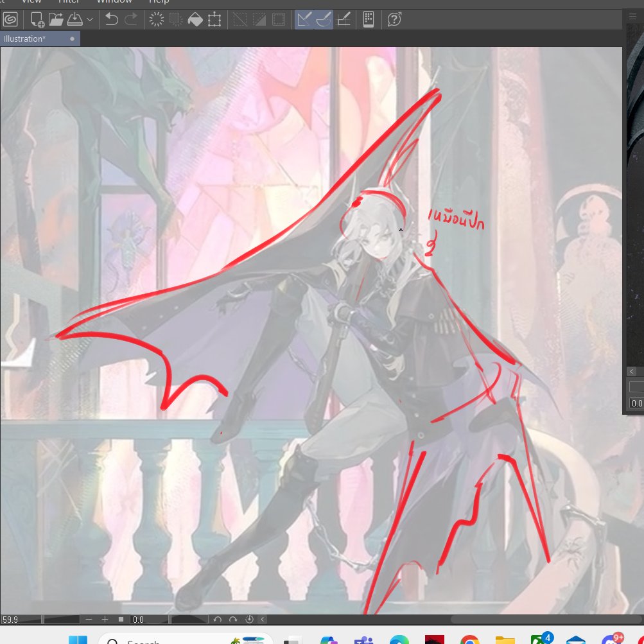Viewport: 644px width, 644px height.
Task: Open Clip Studio support help icon
Action: pyautogui.click(x=394, y=19)
